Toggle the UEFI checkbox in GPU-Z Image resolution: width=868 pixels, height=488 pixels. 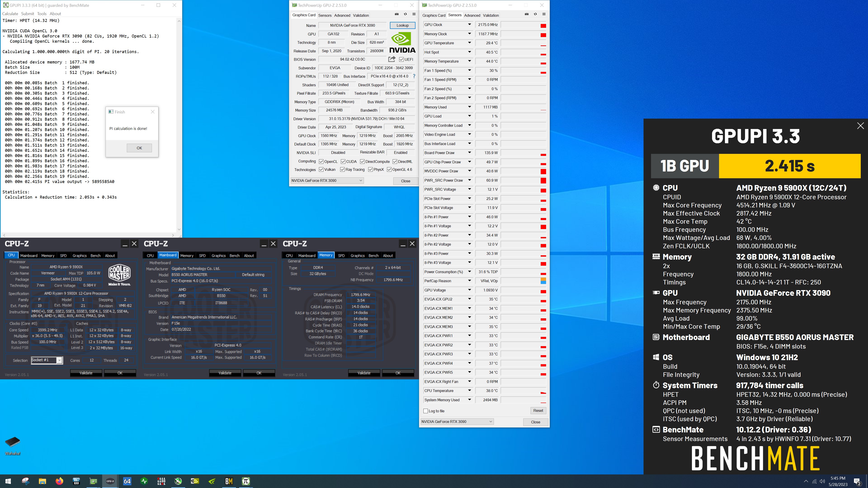point(401,59)
